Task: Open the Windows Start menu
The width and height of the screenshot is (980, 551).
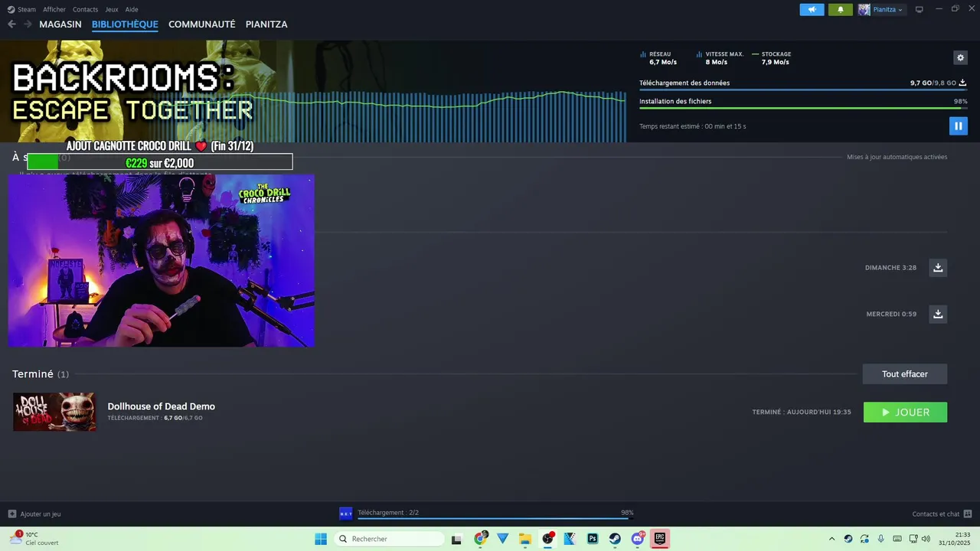Action: pyautogui.click(x=321, y=539)
